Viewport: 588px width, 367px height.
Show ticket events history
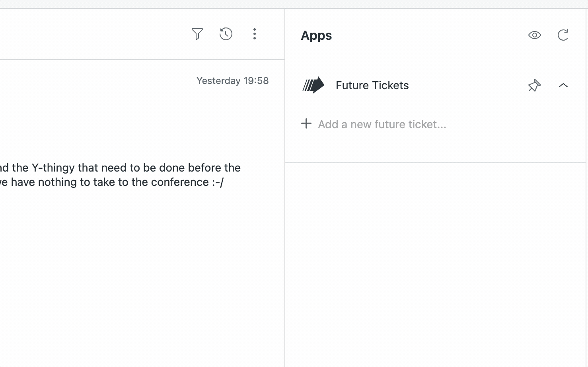(226, 34)
